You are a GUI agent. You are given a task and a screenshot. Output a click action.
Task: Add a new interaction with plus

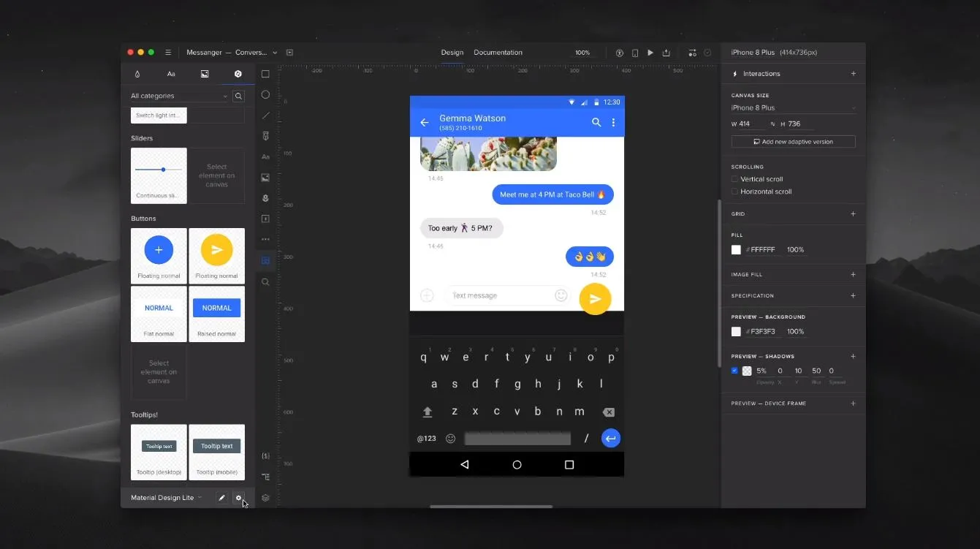pyautogui.click(x=853, y=74)
